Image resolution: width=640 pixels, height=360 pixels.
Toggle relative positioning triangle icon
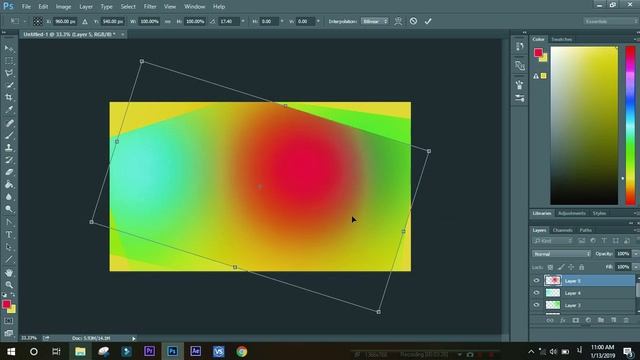tap(85, 21)
